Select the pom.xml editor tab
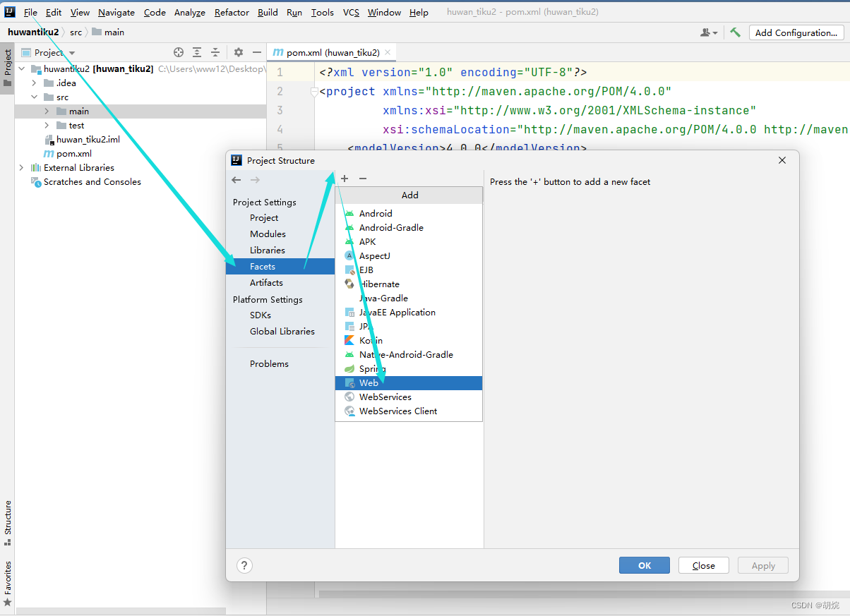The width and height of the screenshot is (850, 616). click(332, 52)
